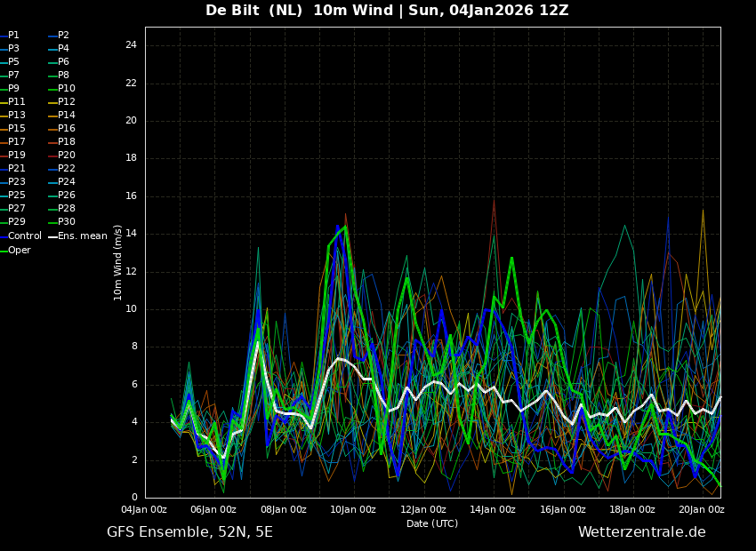Click the 06Jan 00z date label

click(213, 510)
